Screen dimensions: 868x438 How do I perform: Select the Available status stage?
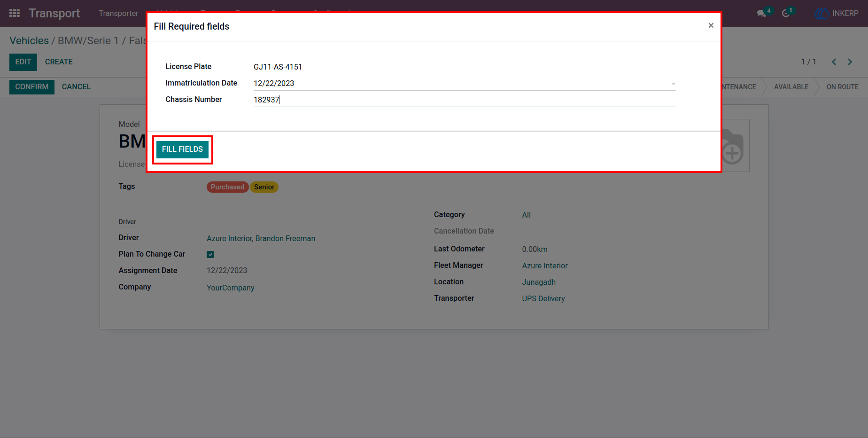tap(791, 87)
